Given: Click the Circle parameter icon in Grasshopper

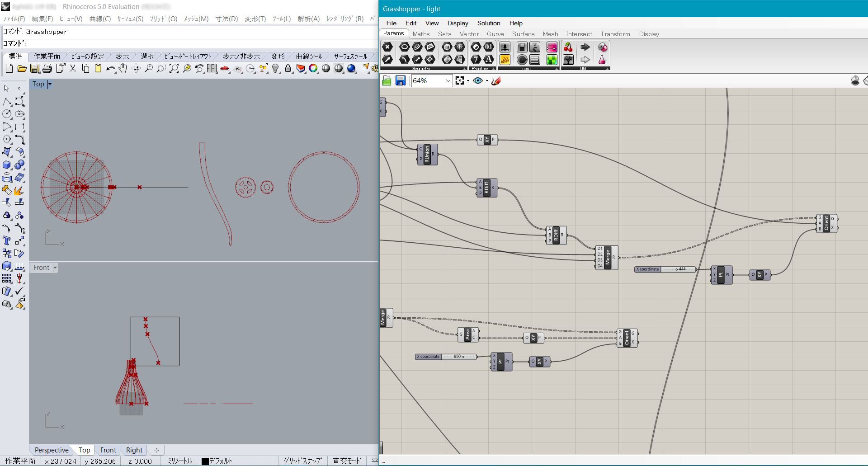Looking at the screenshot, I should click(404, 47).
